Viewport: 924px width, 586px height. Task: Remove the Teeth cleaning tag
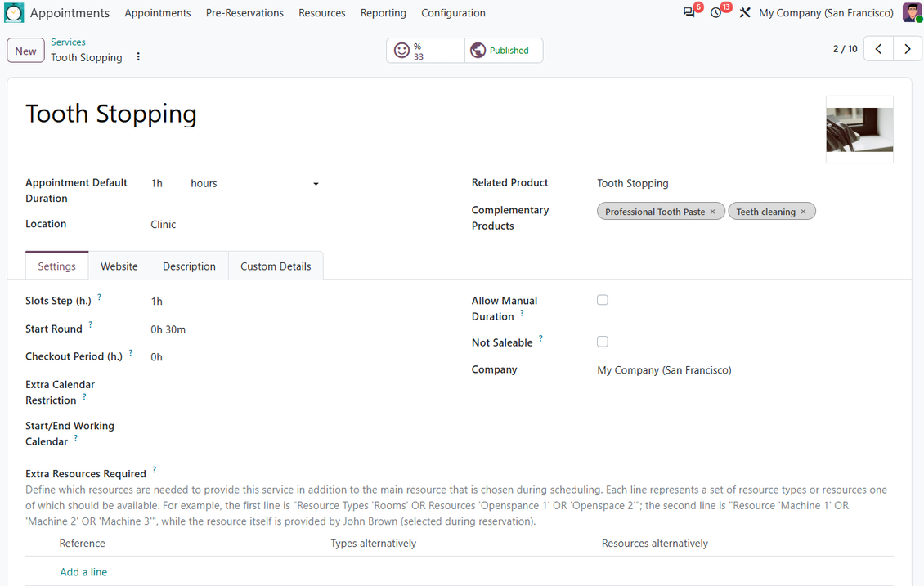803,212
